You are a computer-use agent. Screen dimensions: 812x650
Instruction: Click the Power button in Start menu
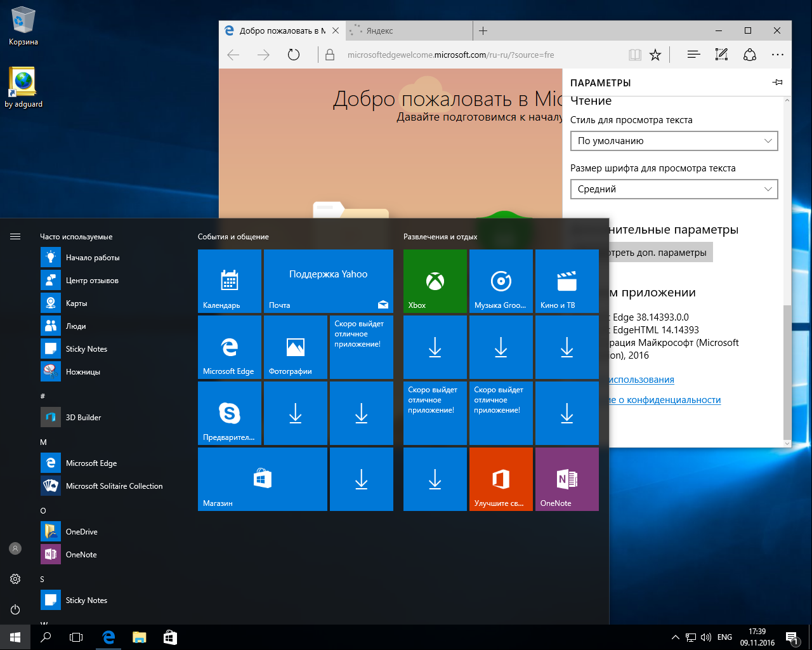tap(15, 609)
